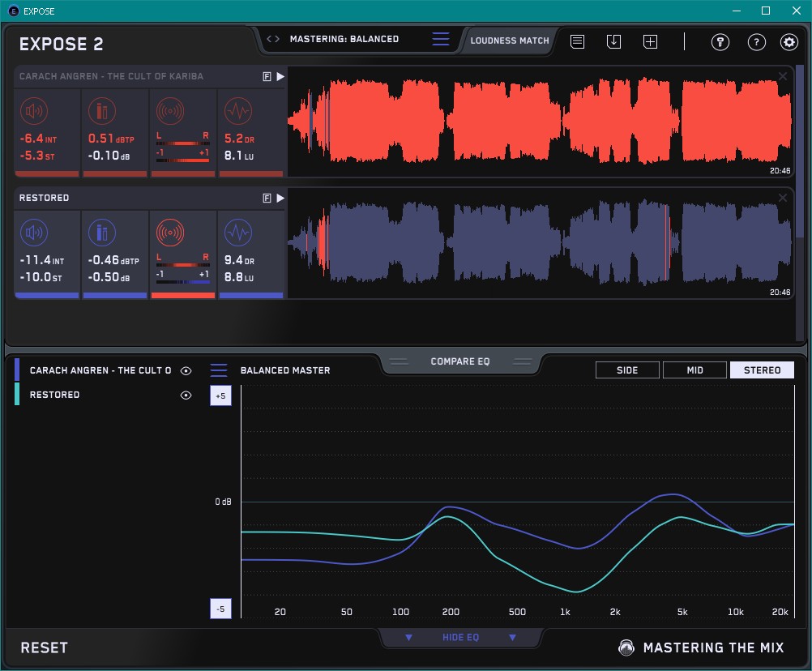Open the settings gear icon
812x671 pixels.
click(x=788, y=42)
